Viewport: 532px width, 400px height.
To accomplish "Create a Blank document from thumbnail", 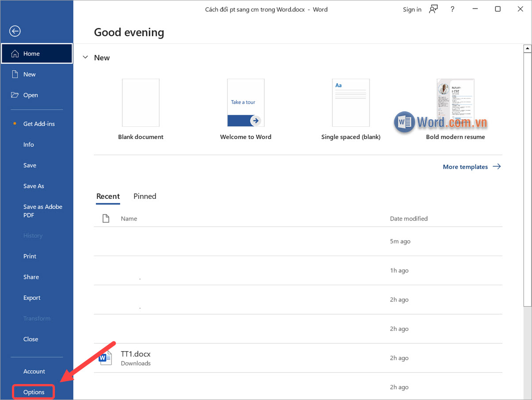I will pos(141,103).
